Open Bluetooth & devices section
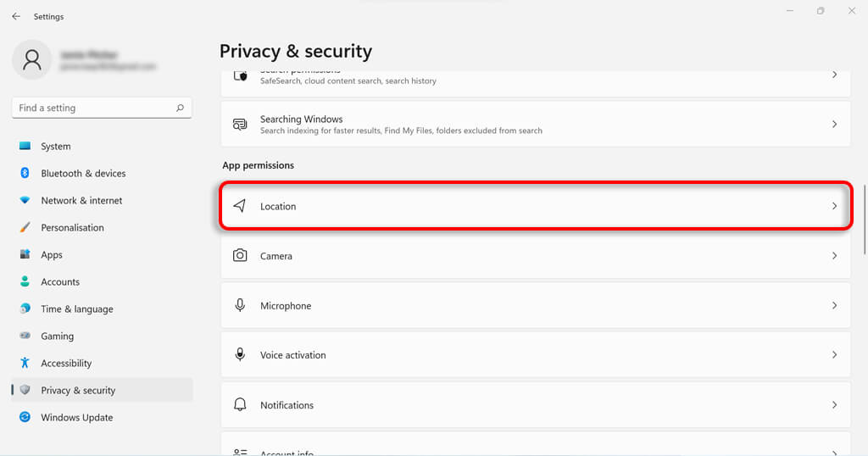Image resolution: width=868 pixels, height=456 pixels. pyautogui.click(x=83, y=173)
